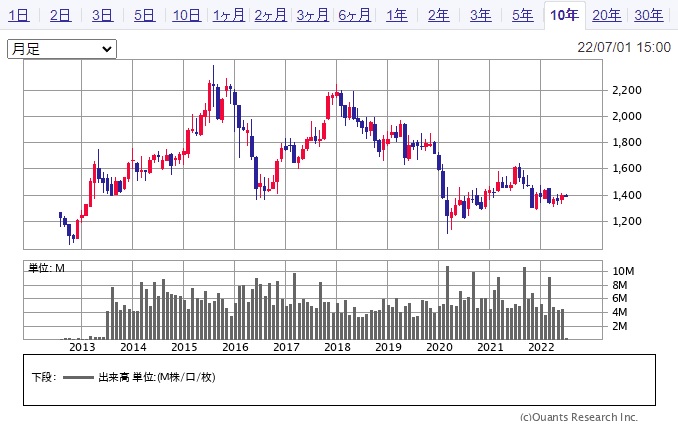Viewport: 678px width, 428px height.
Task: Click the 2022 year axis label
Action: [x=541, y=347]
